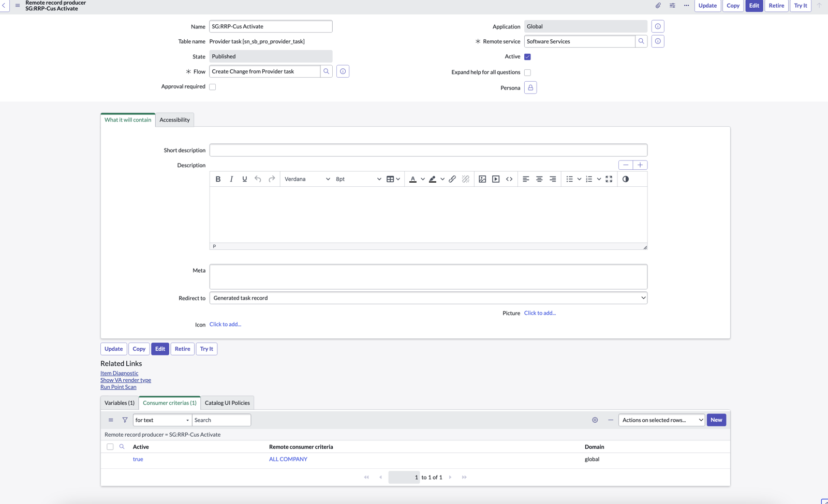Image resolution: width=828 pixels, height=504 pixels.
Task: Select all rows checkbox in list header
Action: 110,447
